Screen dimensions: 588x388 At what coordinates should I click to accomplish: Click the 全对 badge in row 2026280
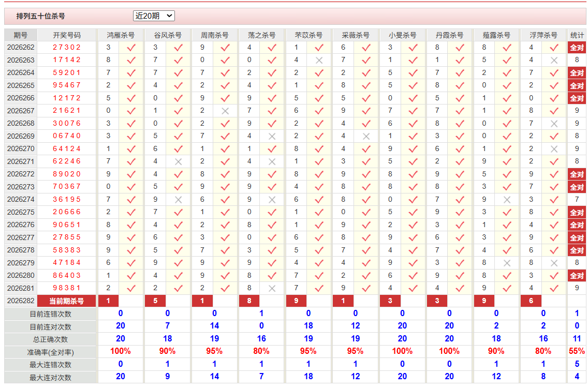(577, 276)
